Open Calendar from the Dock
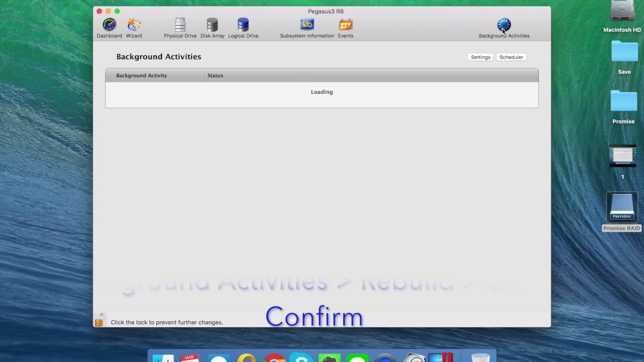This screenshot has width=644, height=362. point(189,358)
